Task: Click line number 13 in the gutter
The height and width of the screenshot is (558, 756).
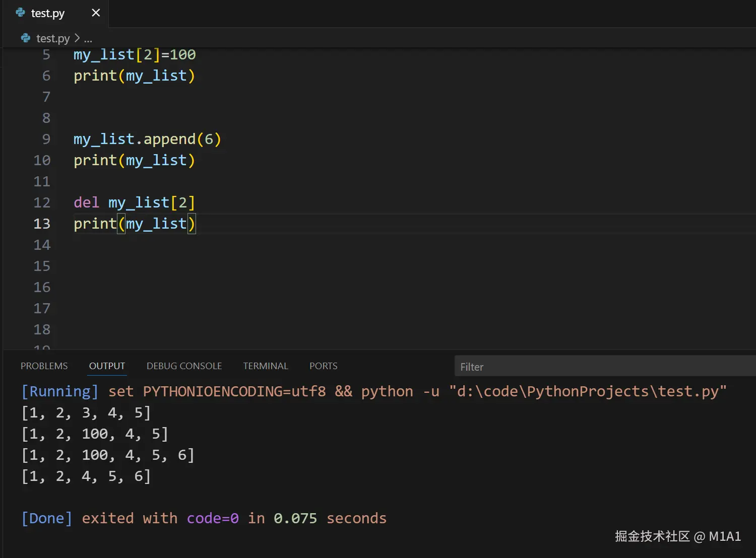Action: point(42,224)
